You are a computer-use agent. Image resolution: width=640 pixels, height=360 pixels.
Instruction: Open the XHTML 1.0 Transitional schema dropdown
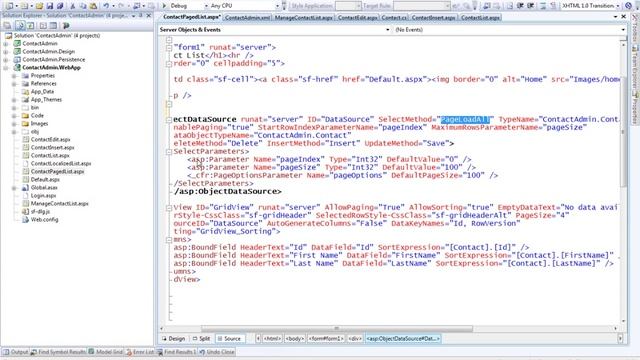(618, 6)
